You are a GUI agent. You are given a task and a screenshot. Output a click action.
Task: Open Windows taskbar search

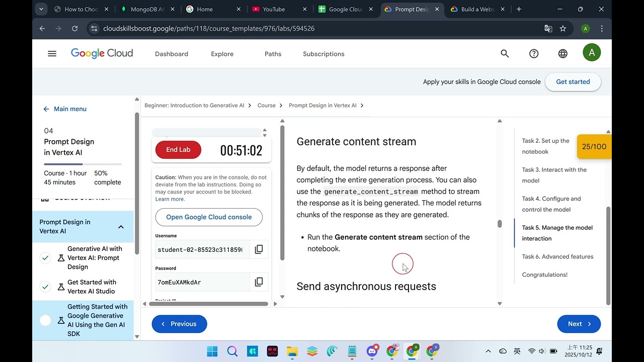232,351
